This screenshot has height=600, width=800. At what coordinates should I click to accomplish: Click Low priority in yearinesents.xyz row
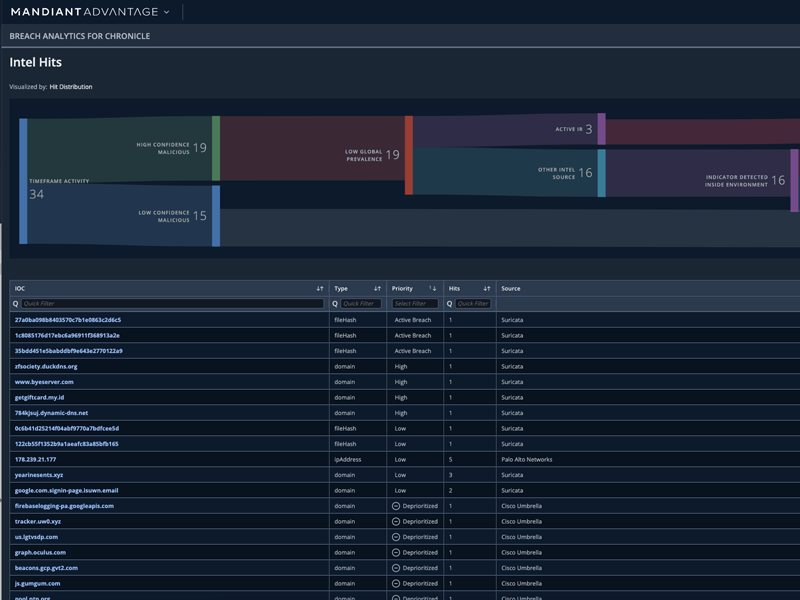point(400,475)
